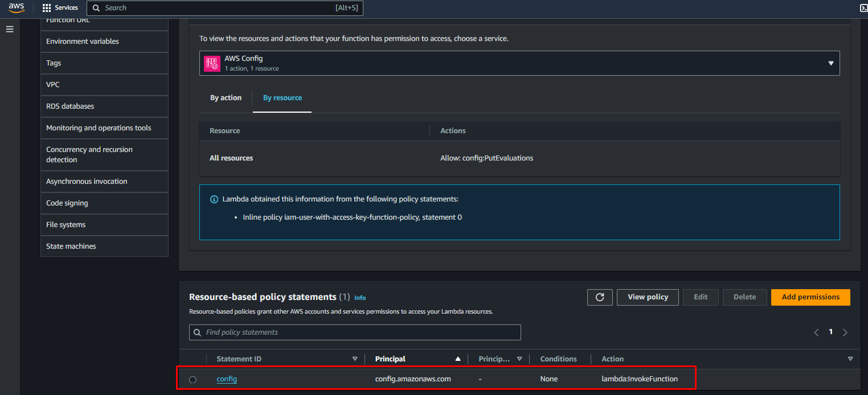
Task: Switch to the By action tab
Action: pyautogui.click(x=226, y=98)
